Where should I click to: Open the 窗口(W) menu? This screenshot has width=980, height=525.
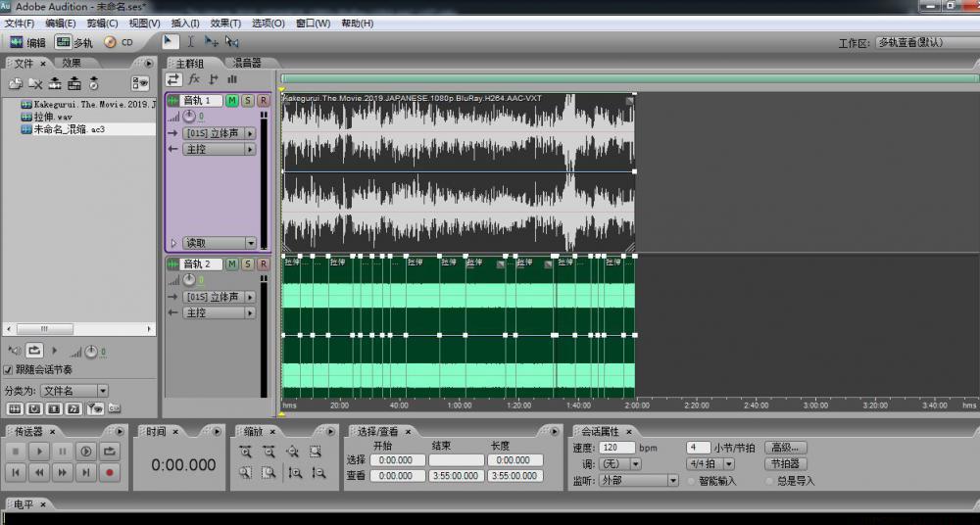click(313, 24)
